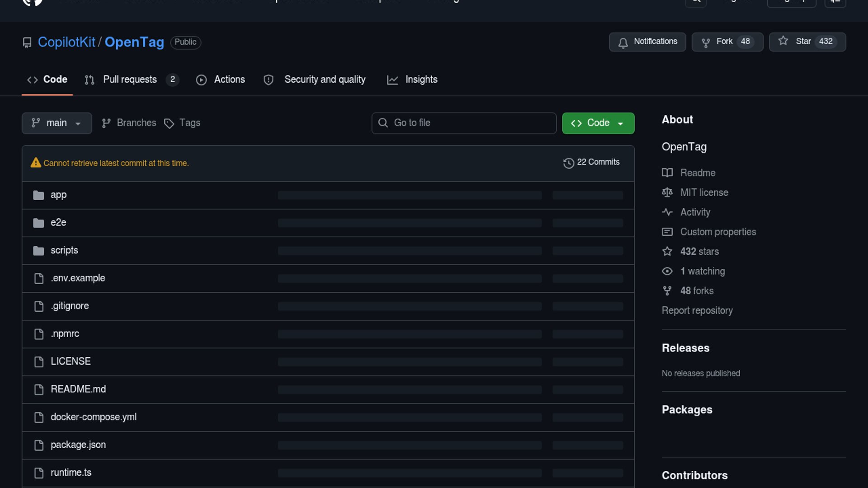View the 432 stars link
868x488 pixels.
(699, 251)
